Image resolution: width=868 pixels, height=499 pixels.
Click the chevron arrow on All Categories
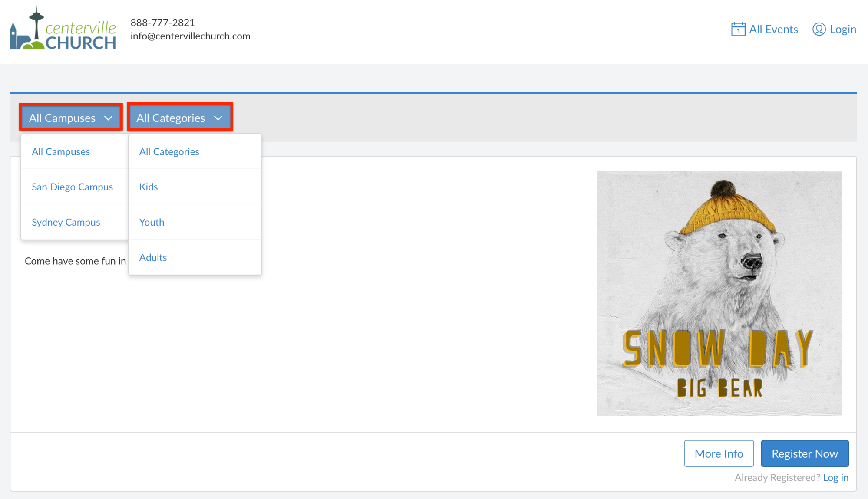218,118
